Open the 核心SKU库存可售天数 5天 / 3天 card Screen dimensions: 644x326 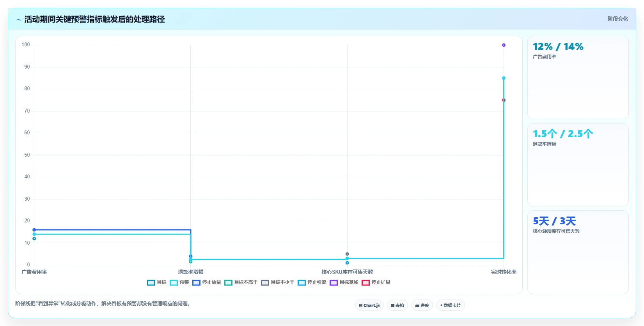coord(578,252)
